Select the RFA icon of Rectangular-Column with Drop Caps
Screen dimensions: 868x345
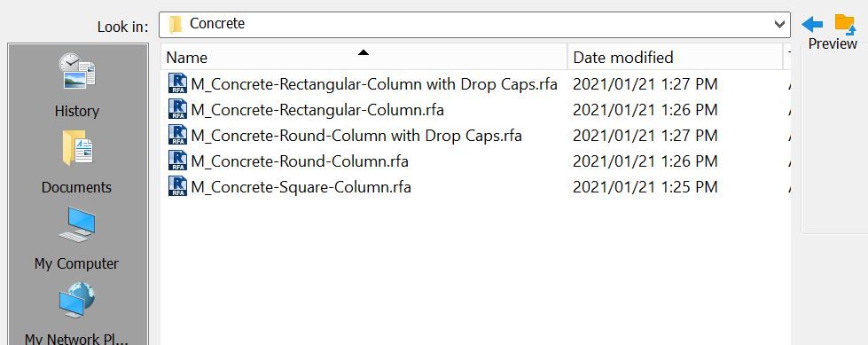tap(177, 83)
